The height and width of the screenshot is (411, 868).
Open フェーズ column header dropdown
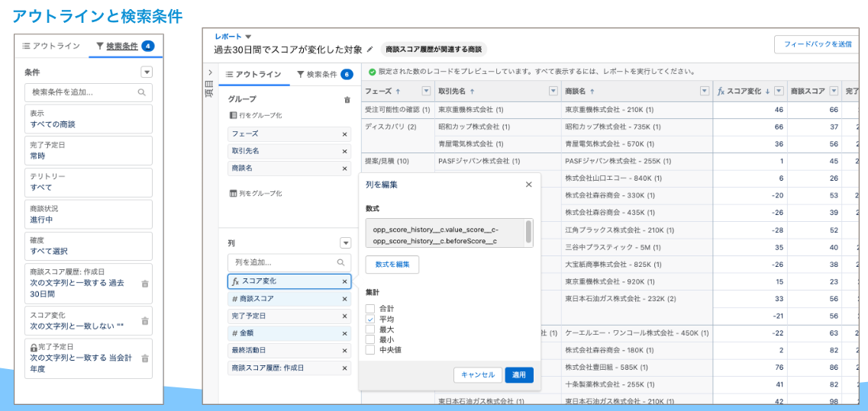pos(426,92)
